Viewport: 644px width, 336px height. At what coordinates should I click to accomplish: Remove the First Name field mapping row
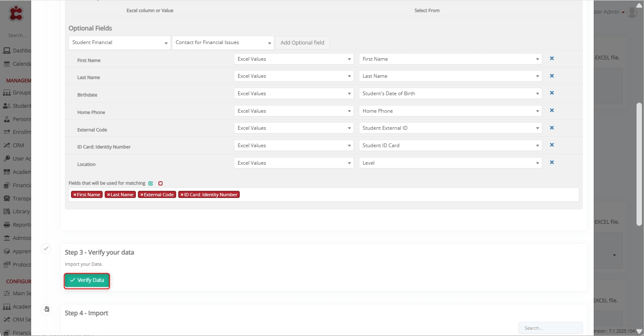pyautogui.click(x=552, y=59)
